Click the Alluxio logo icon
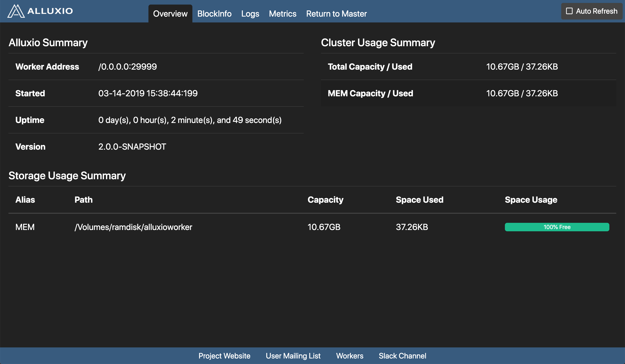625x364 pixels. click(16, 11)
